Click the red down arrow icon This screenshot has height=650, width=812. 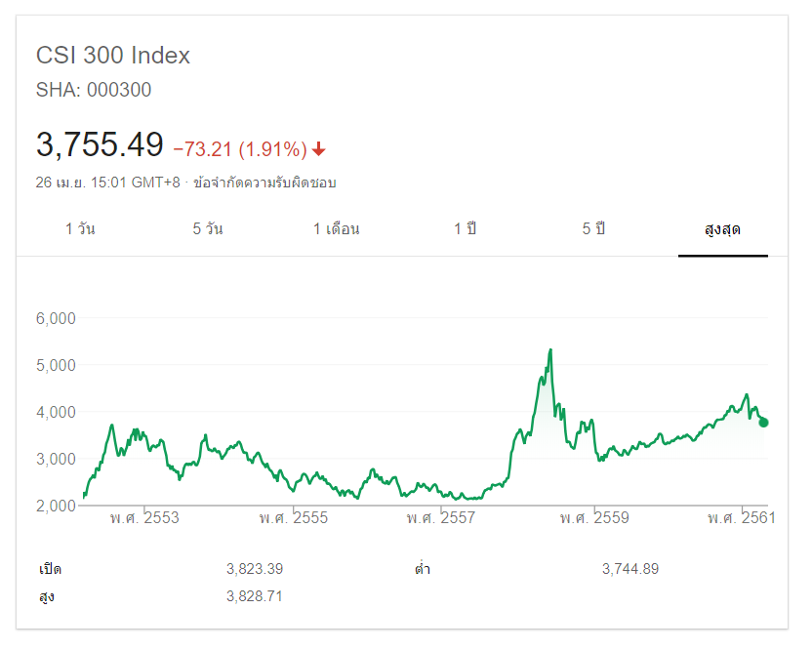pyautogui.click(x=319, y=149)
